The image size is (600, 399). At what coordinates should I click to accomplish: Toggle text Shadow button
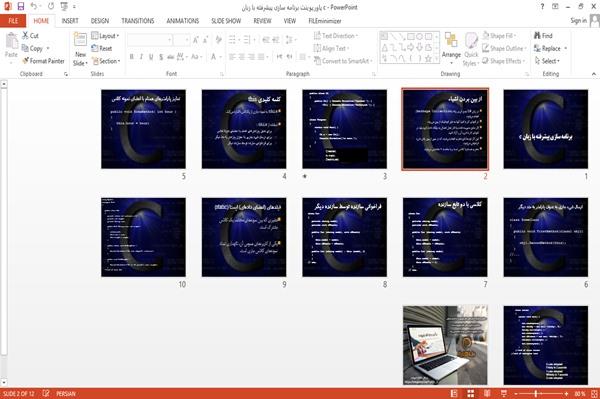tap(161, 57)
